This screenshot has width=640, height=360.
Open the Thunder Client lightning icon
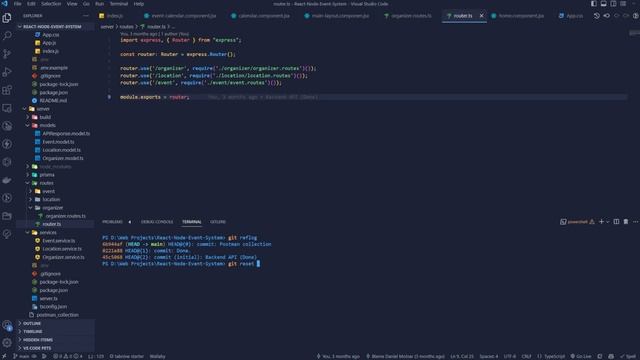coord(7,144)
